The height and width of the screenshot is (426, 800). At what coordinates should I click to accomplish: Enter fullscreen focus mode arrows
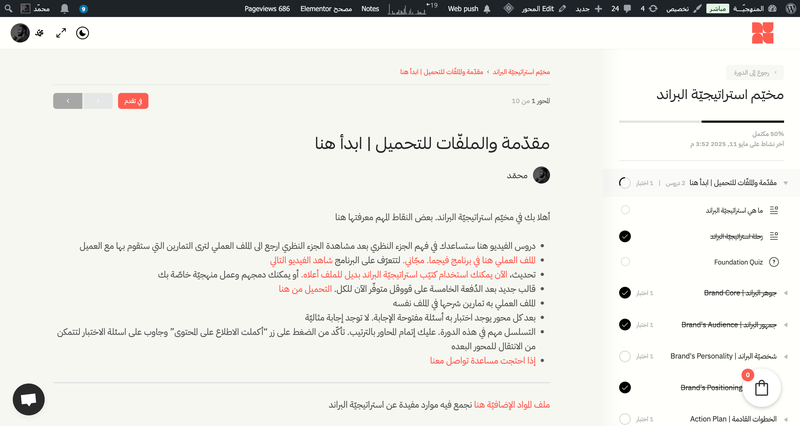coord(61,33)
